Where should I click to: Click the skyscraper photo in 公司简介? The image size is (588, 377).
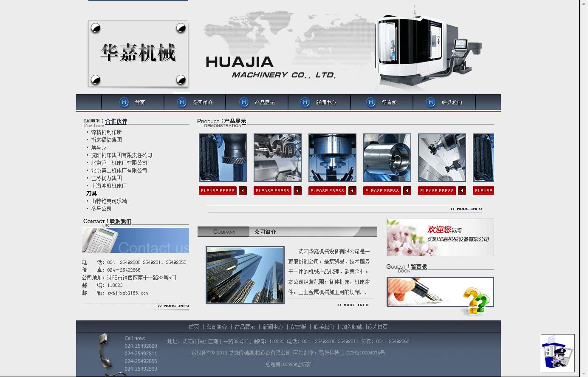point(245,275)
